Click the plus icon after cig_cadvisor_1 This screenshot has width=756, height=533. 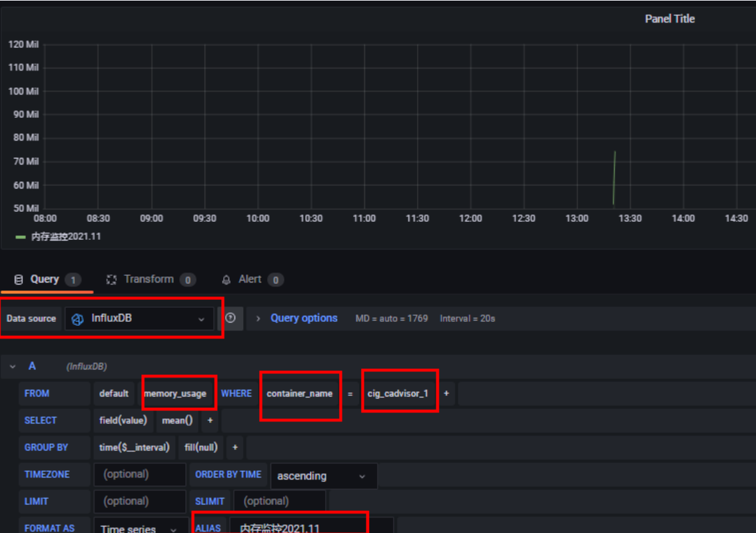446,394
